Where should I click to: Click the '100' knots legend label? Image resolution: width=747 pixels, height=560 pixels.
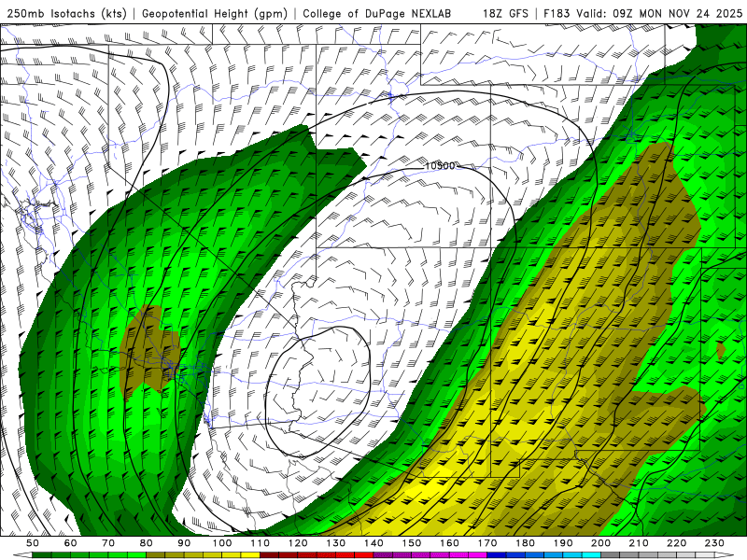pos(222,543)
